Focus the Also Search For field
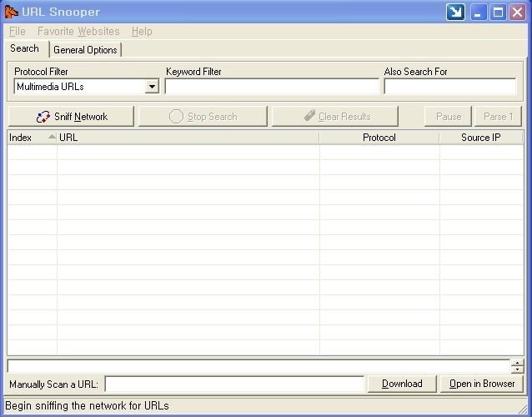 450,86
